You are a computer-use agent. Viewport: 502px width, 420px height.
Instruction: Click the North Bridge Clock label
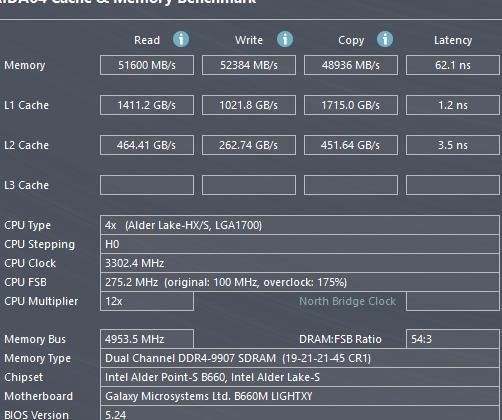pos(348,301)
